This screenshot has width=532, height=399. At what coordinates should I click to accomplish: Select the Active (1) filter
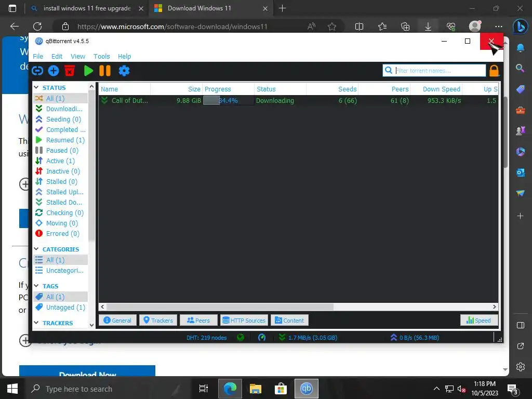pyautogui.click(x=60, y=161)
